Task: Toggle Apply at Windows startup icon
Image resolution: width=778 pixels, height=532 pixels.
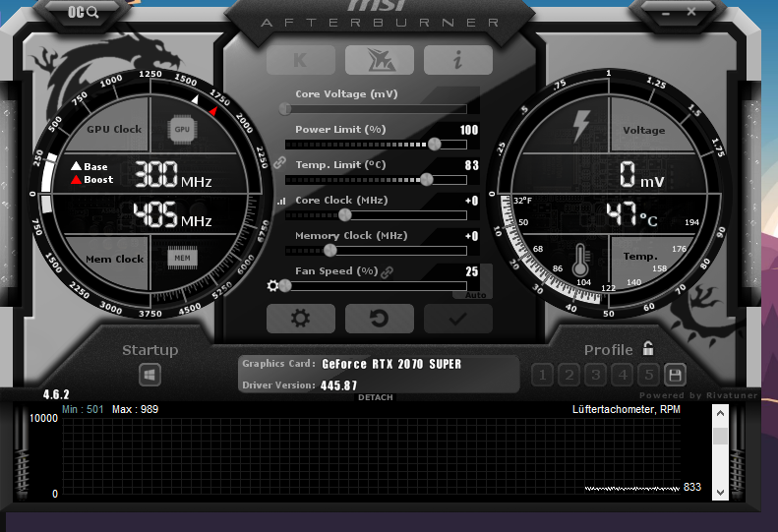Action: pyautogui.click(x=150, y=375)
